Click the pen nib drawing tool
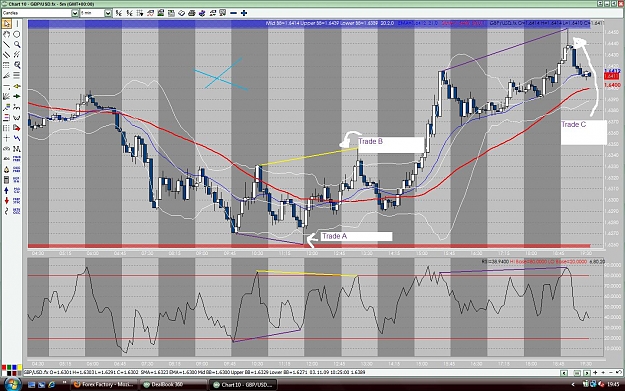Viewport: 625px width, 391px height. (6, 169)
